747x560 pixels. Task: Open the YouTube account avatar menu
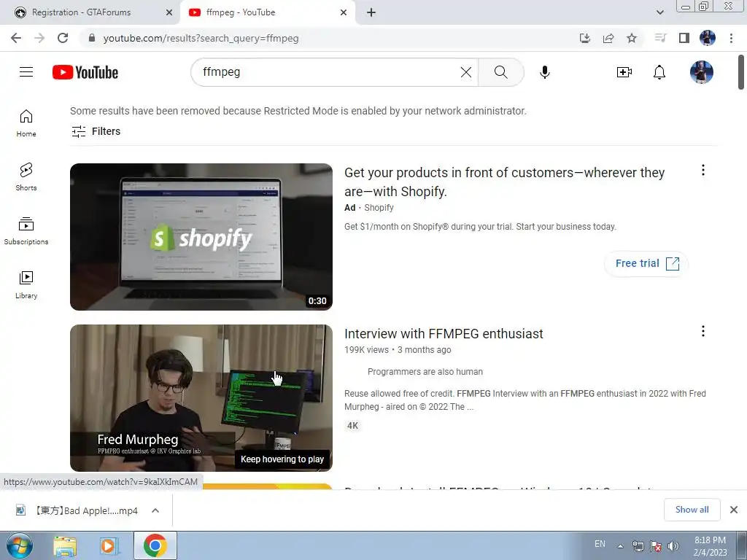701,72
